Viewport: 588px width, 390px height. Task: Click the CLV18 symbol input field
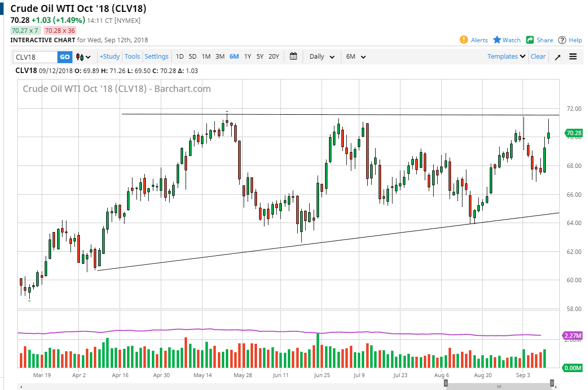click(35, 57)
